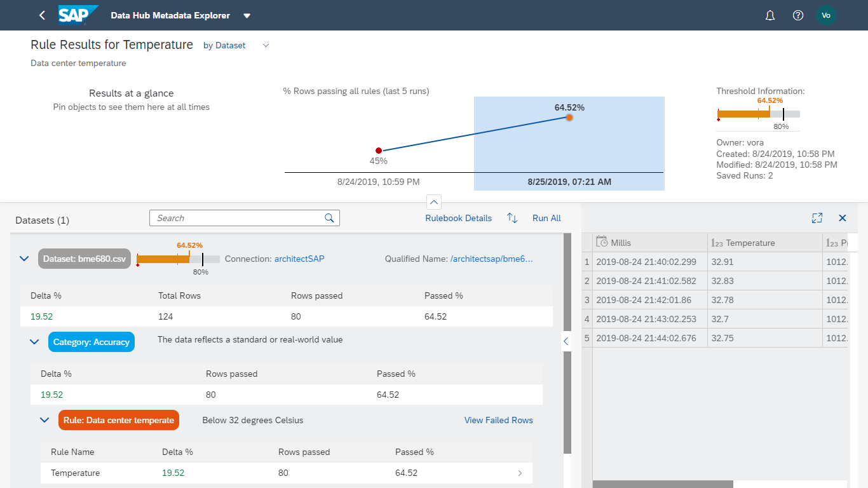
Task: Click Run All to execute all rules
Action: pos(546,218)
